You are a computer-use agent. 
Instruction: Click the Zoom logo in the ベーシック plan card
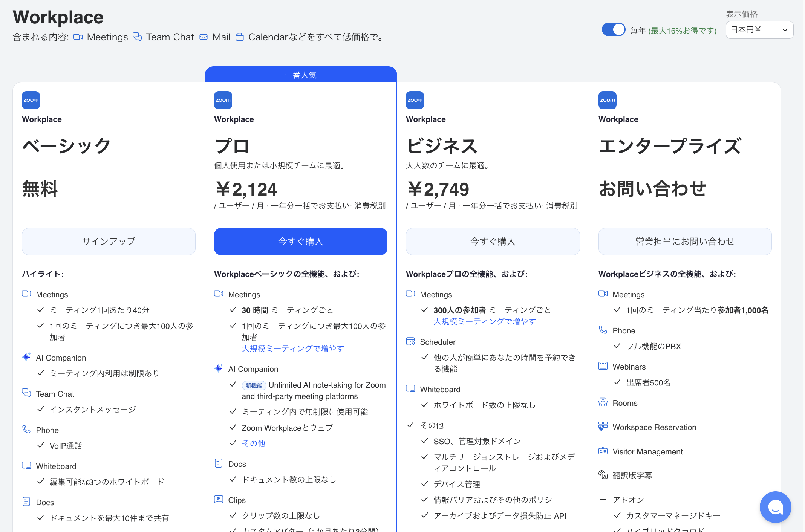click(x=31, y=100)
